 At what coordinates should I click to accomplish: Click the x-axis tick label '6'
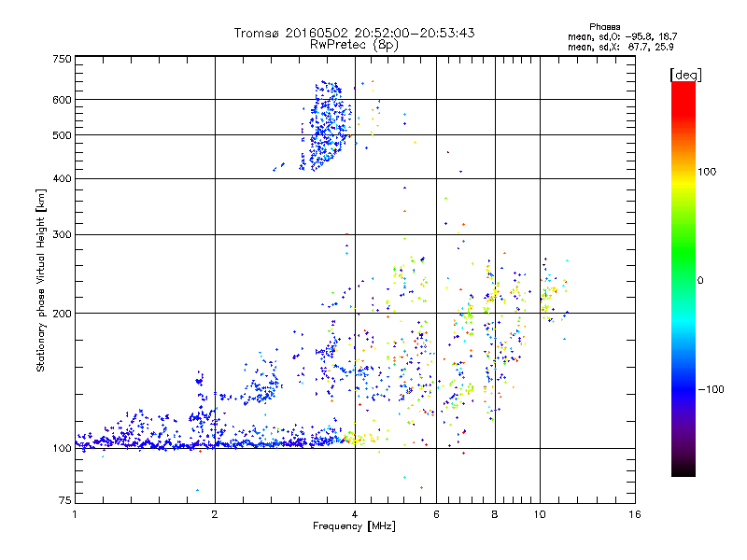(436, 514)
